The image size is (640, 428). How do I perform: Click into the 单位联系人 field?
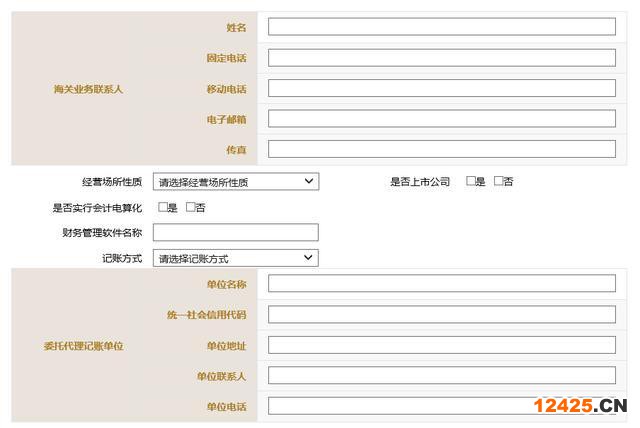[x=441, y=376]
